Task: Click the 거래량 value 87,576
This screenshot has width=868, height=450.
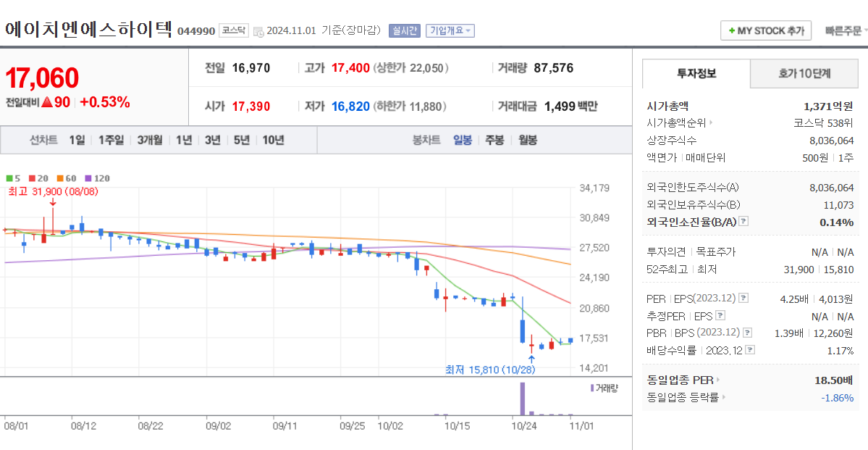Action: 554,68
